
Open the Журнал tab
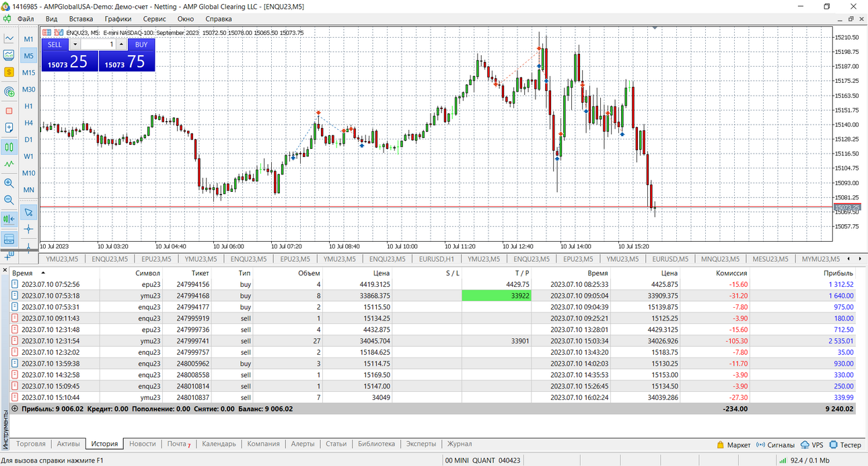[460, 444]
